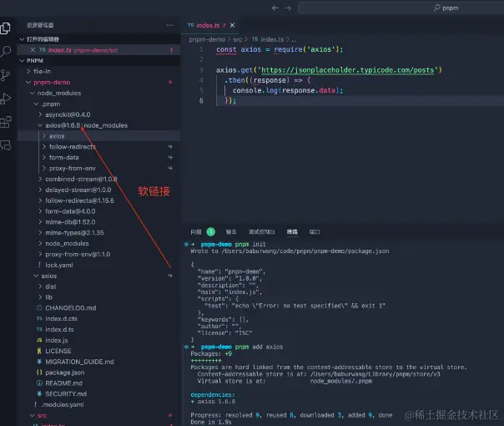Expand the follow-redirects@1.15.6 folder
The image size is (504, 426).
pyautogui.click(x=98, y=200)
